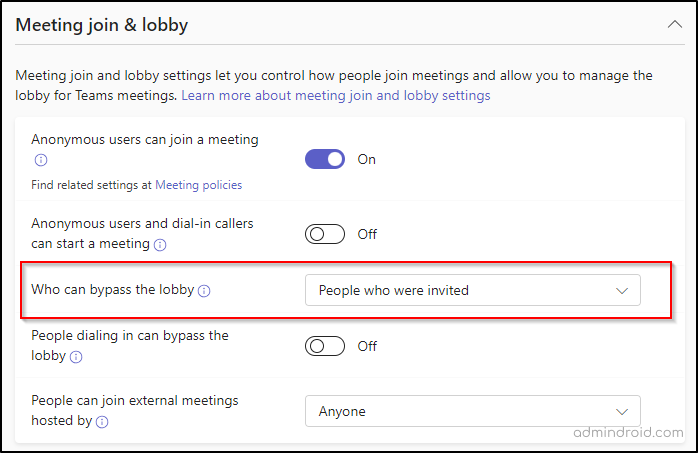698x453 pixels.
Task: Click the 'On' label beside the first toggle
Action: point(367,159)
